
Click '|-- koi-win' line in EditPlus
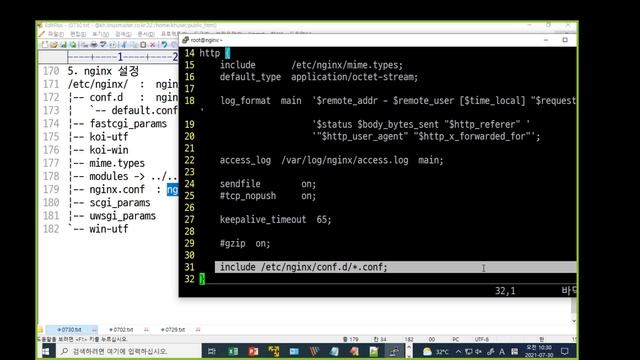tap(98, 150)
